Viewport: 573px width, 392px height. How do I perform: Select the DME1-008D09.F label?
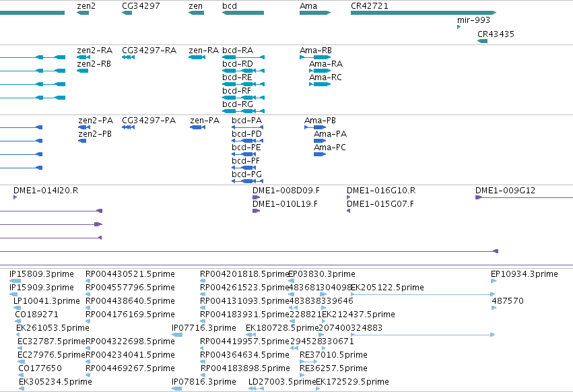[286, 191]
